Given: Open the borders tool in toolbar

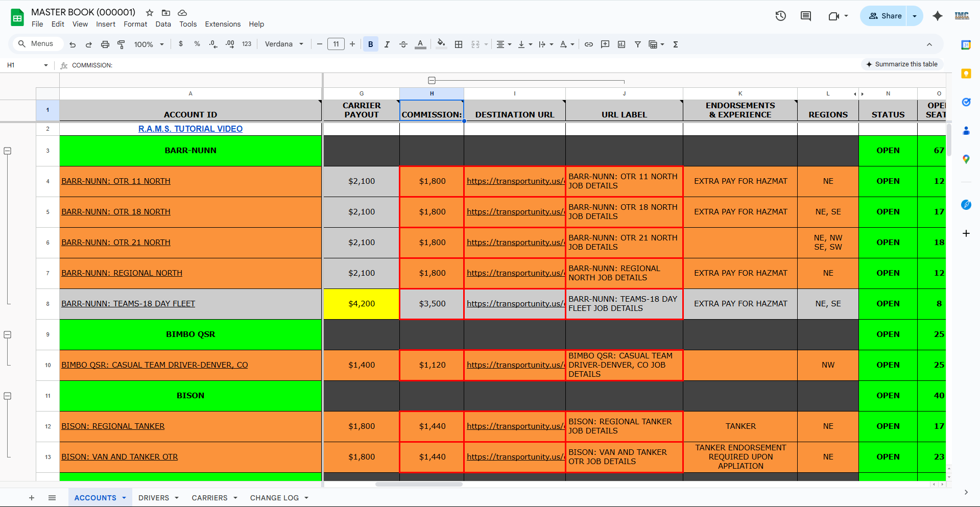Looking at the screenshot, I should (459, 44).
